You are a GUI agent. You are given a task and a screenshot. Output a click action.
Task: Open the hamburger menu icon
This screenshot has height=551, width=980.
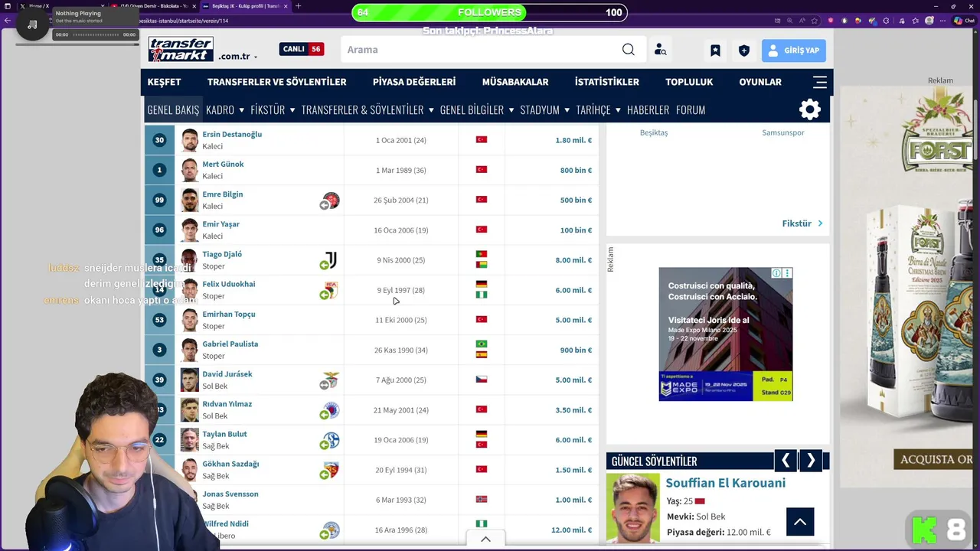click(820, 82)
